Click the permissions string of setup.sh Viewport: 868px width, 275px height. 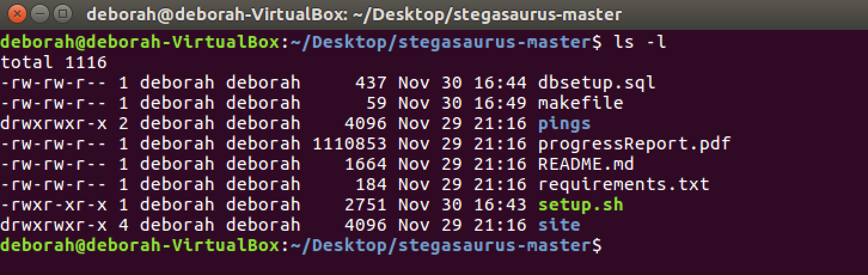click(x=54, y=204)
